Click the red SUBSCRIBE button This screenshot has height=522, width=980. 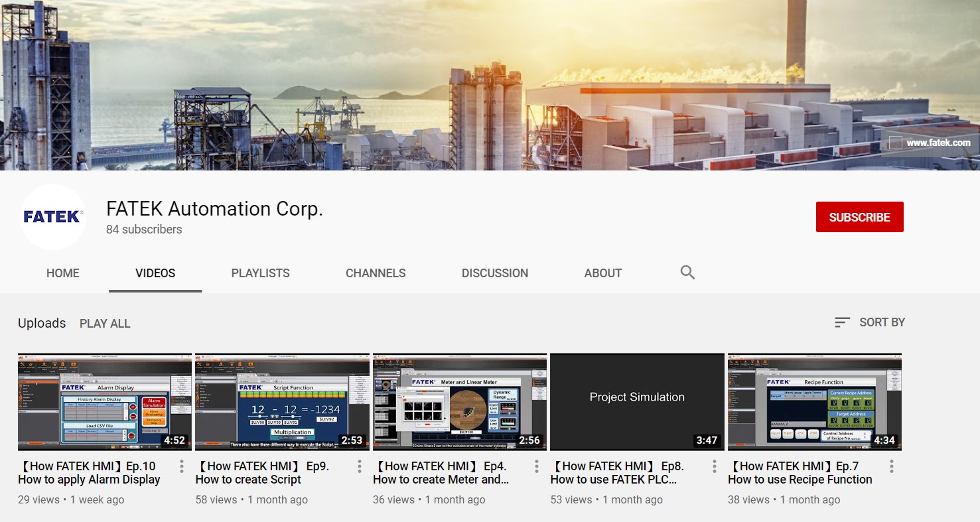(859, 217)
